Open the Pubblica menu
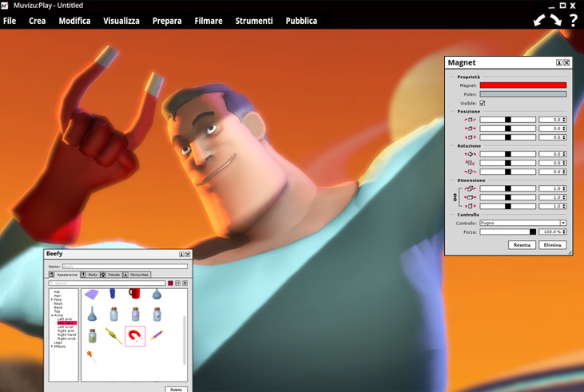 [x=301, y=21]
